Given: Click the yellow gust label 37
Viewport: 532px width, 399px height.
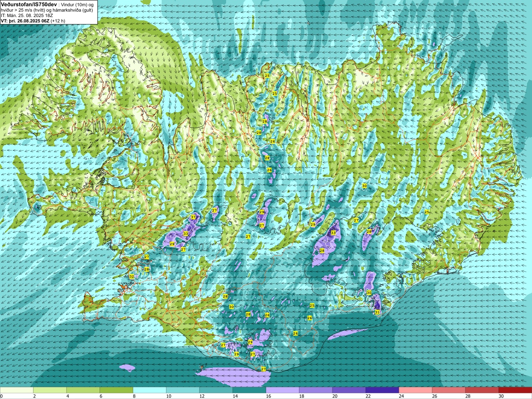Looking at the screenshot, I should pyautogui.click(x=193, y=217).
